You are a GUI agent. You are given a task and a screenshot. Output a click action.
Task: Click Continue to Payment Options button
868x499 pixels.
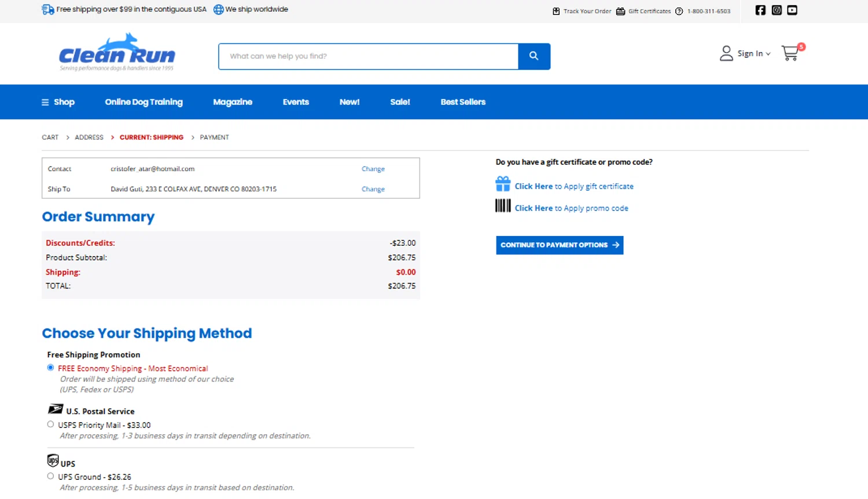[x=560, y=245]
